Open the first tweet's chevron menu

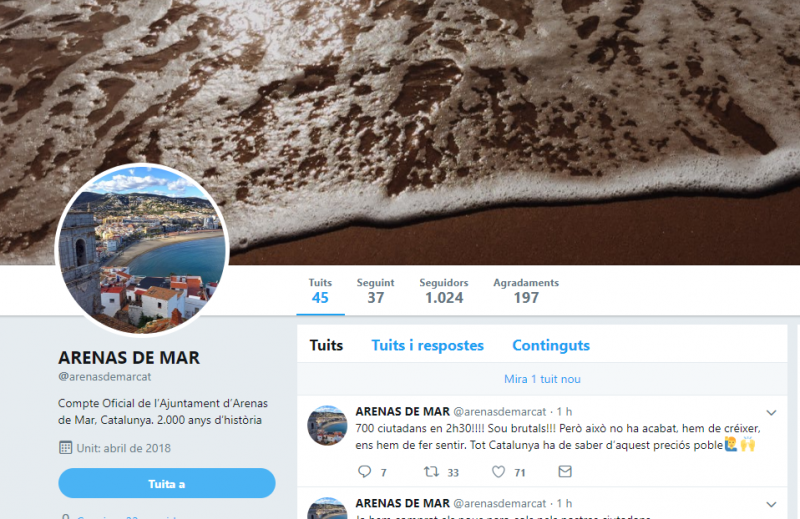pyautogui.click(x=771, y=412)
